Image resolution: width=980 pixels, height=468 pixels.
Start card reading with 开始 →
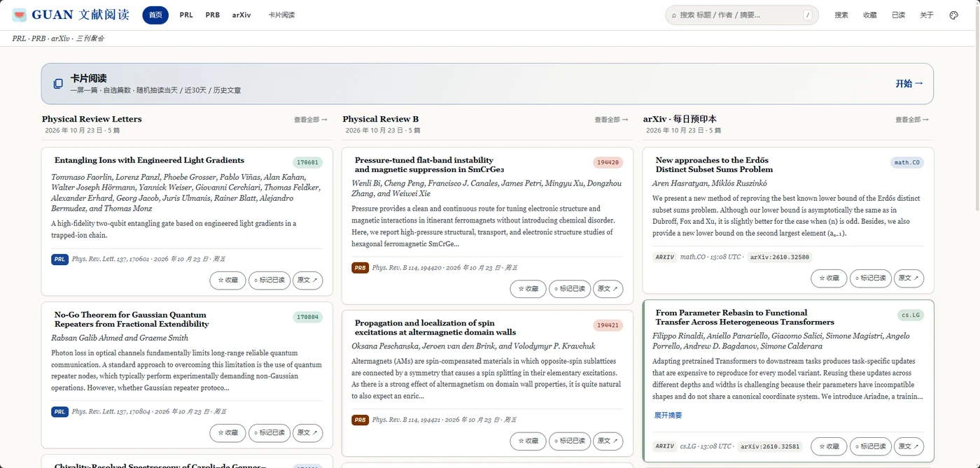[x=909, y=84]
